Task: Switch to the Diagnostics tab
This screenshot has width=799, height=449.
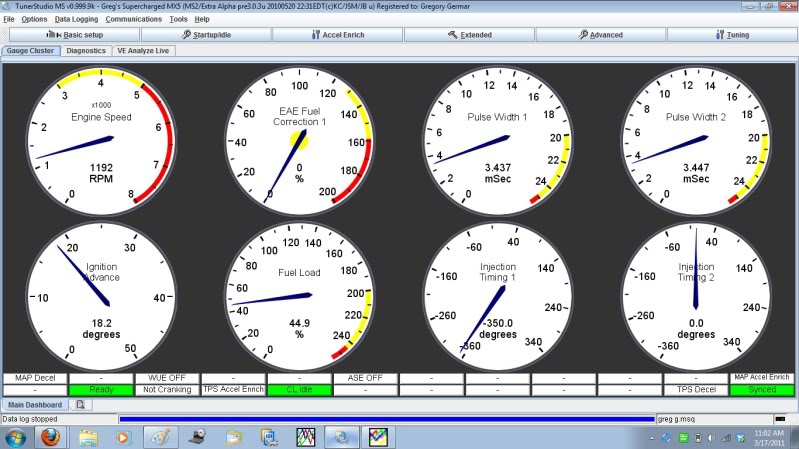Action: click(86, 50)
